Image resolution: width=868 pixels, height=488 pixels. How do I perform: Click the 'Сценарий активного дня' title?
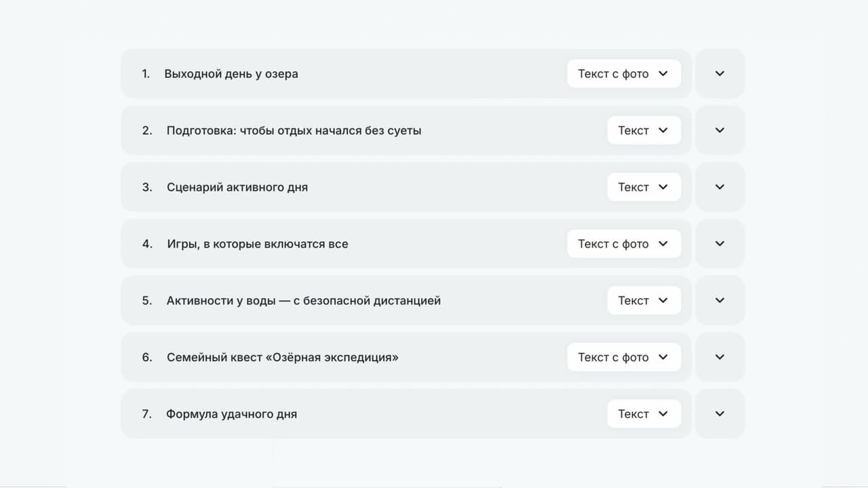237,187
